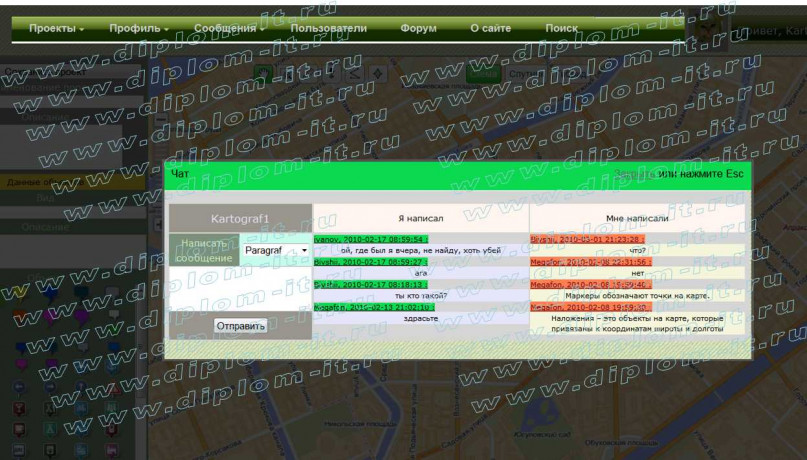Click Поиск in the navigation bar
Image resolution: width=807 pixels, height=460 pixels.
(x=561, y=29)
